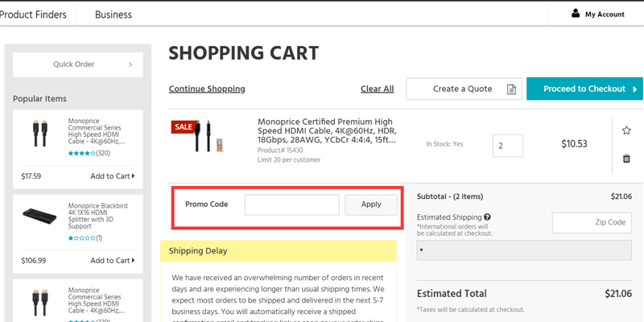The width and height of the screenshot is (644, 322).
Task: Expand the Quick Order panel
Action: [78, 64]
